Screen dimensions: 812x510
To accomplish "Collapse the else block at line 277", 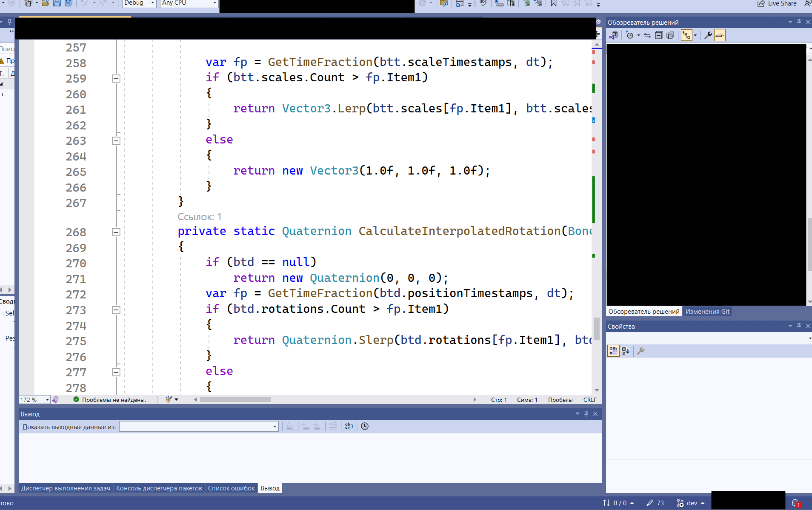I will [116, 372].
